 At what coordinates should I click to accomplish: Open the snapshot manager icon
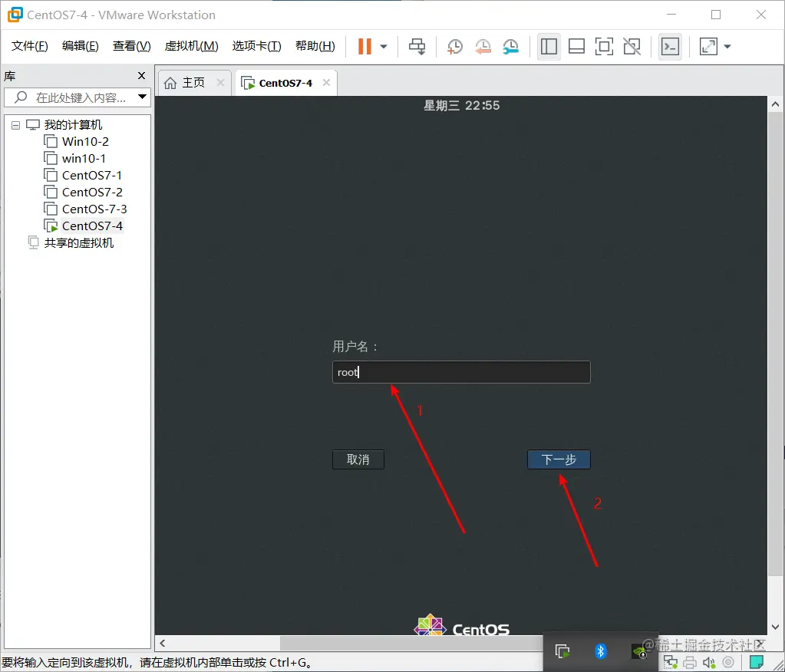coord(510,47)
